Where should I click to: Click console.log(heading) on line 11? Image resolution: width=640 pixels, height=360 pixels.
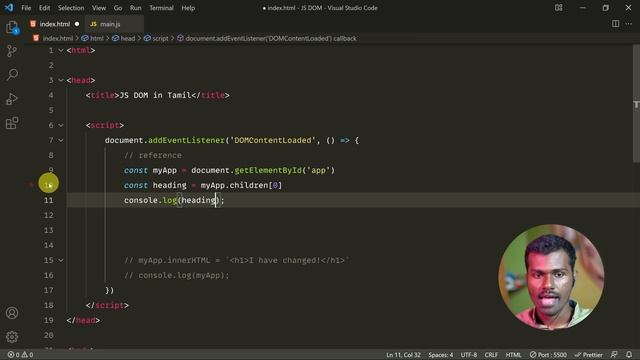pyautogui.click(x=174, y=200)
